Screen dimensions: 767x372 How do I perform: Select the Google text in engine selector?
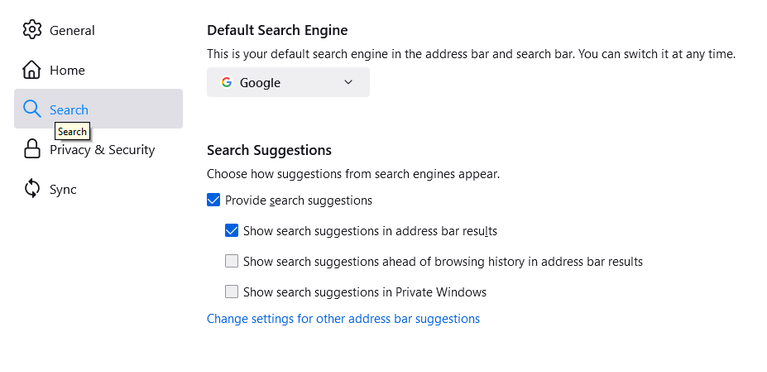pyautogui.click(x=260, y=83)
